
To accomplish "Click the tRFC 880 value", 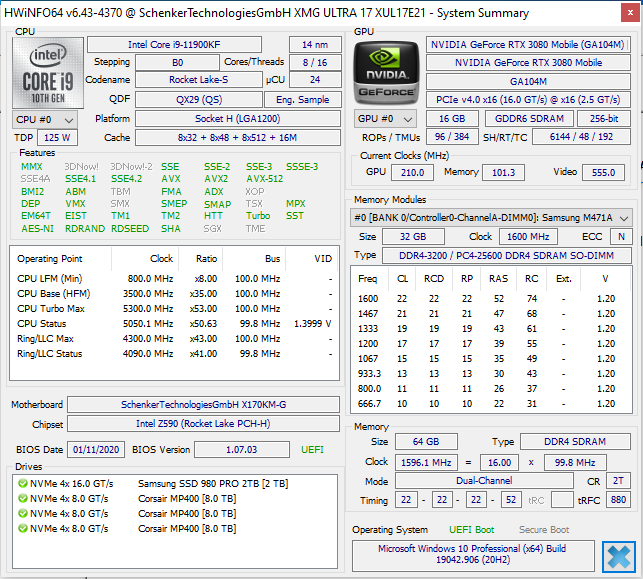I will coord(618,500).
